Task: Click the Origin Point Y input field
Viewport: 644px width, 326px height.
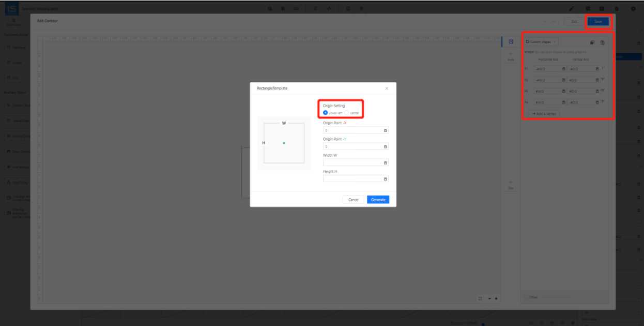Action: click(x=356, y=146)
